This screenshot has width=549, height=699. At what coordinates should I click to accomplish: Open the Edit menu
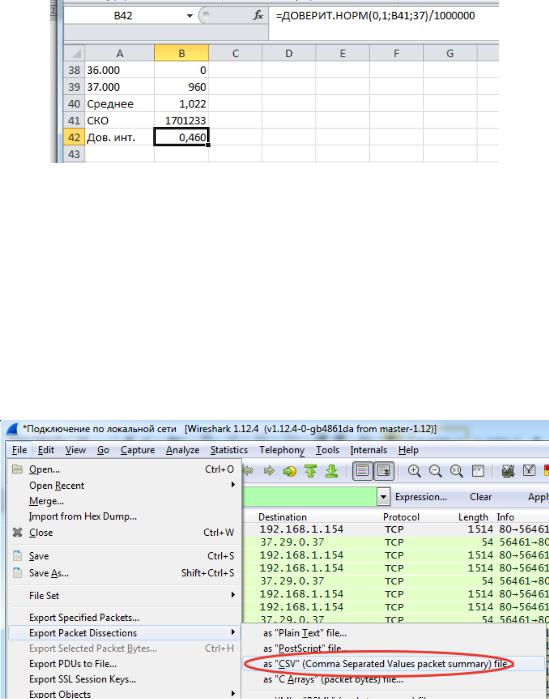click(x=46, y=450)
